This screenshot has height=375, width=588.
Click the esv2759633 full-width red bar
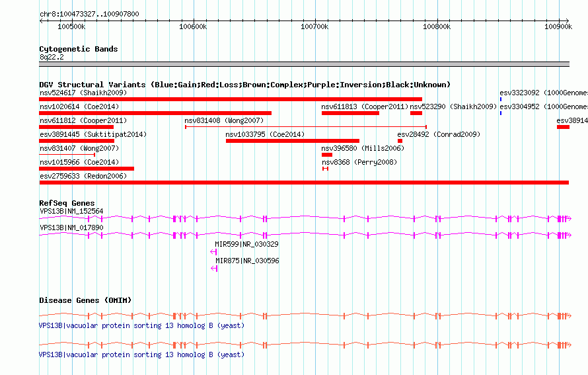[x=304, y=183]
